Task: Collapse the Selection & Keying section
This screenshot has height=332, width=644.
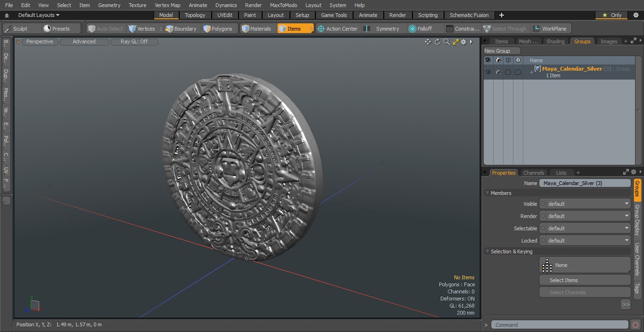Action: [487, 251]
